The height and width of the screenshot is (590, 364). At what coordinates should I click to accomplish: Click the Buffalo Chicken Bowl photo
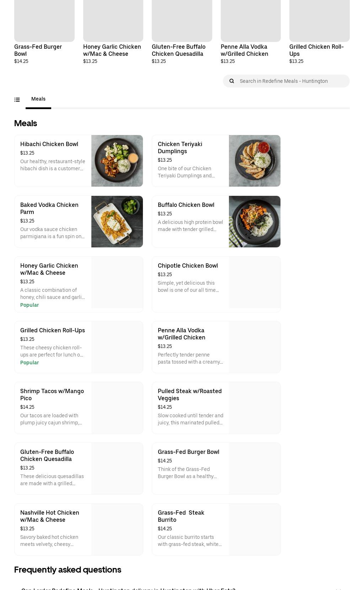point(255,221)
